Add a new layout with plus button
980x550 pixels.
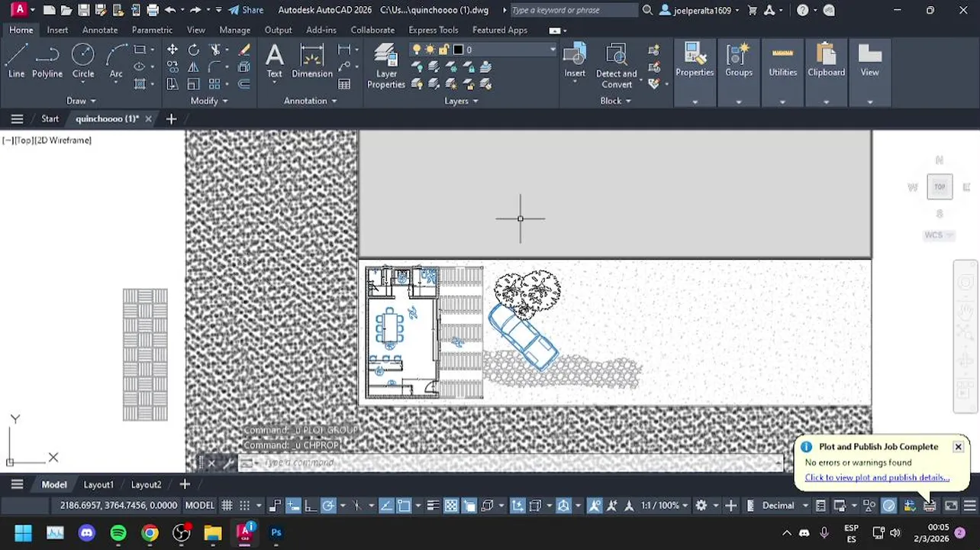coord(185,484)
